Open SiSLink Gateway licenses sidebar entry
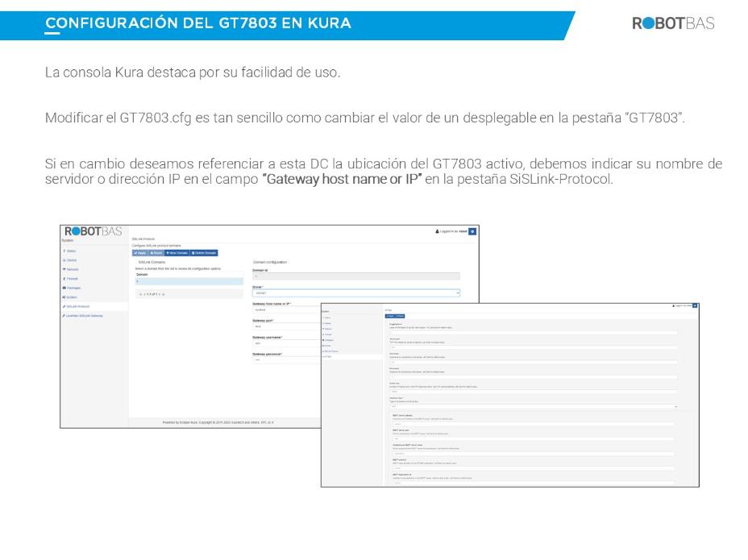The width and height of the screenshot is (748, 560). click(83, 316)
